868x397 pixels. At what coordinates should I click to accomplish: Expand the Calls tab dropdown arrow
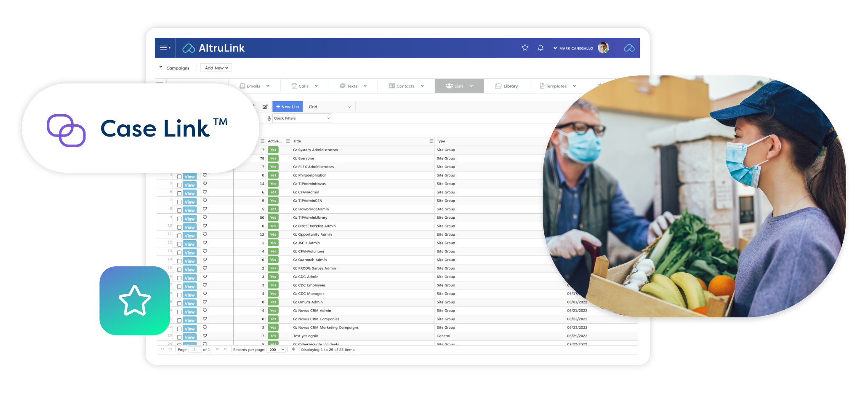pos(316,86)
